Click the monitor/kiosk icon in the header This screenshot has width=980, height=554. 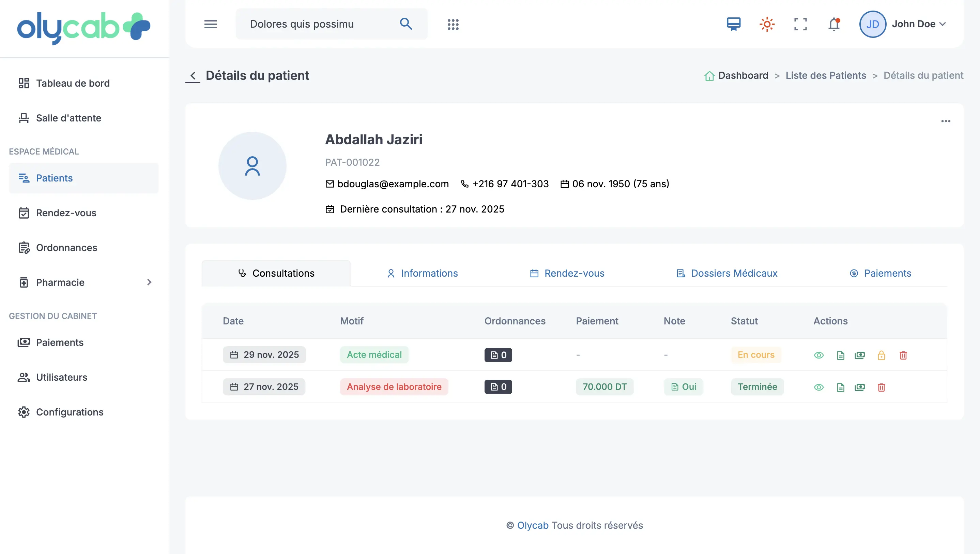tap(734, 24)
